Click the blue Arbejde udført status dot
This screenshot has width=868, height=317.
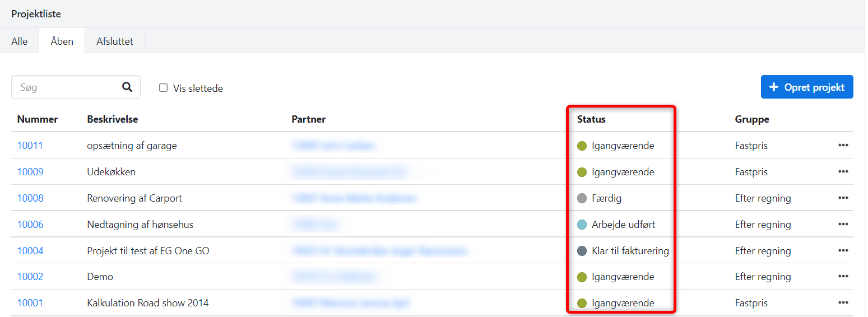coord(582,225)
